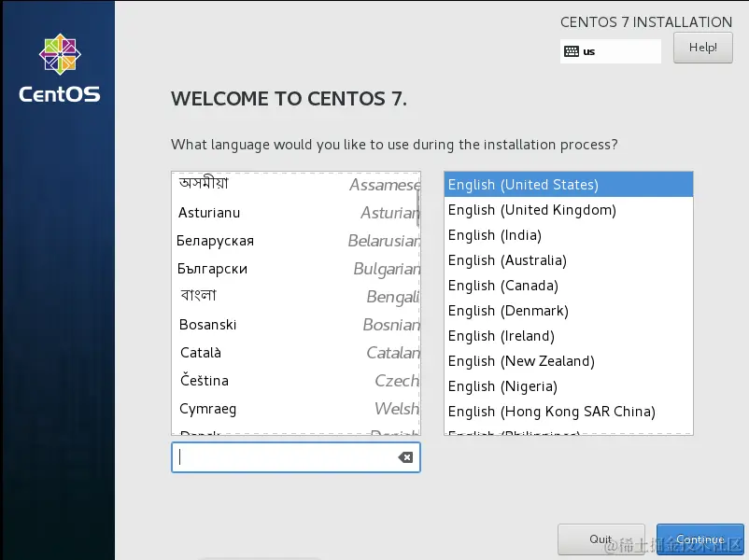Select English (New Zealand) locale
The height and width of the screenshot is (560, 749).
pyautogui.click(x=569, y=361)
